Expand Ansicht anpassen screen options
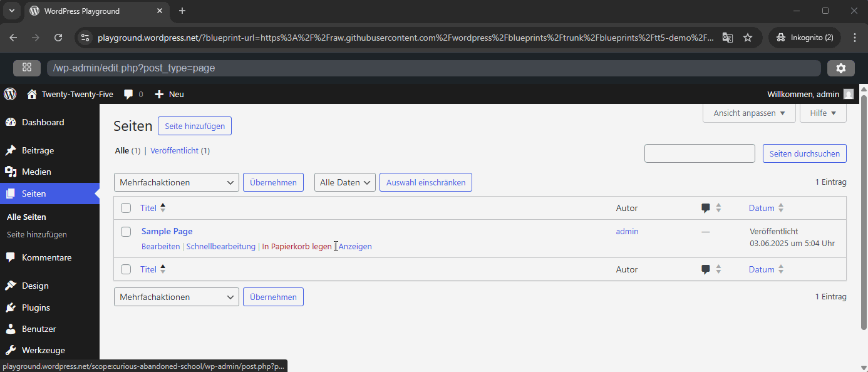Screen dimensions: 868x372 pyautogui.click(x=749, y=113)
